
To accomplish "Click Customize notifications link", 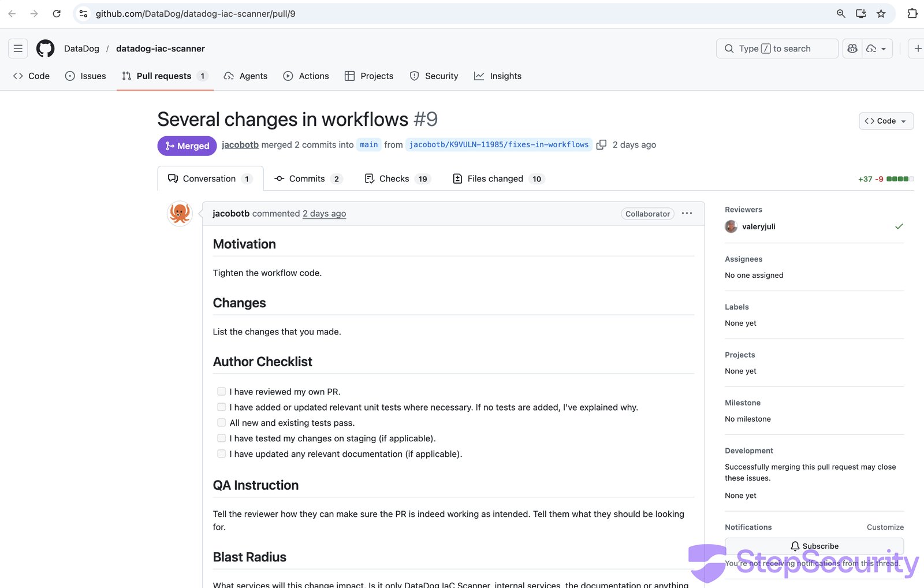I will (885, 527).
